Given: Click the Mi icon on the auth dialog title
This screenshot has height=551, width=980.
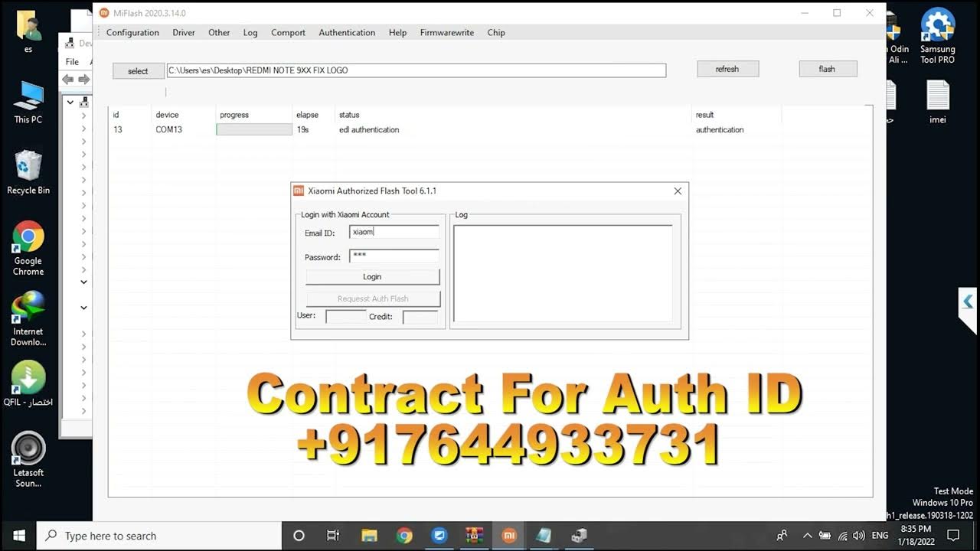Looking at the screenshot, I should 299,191.
